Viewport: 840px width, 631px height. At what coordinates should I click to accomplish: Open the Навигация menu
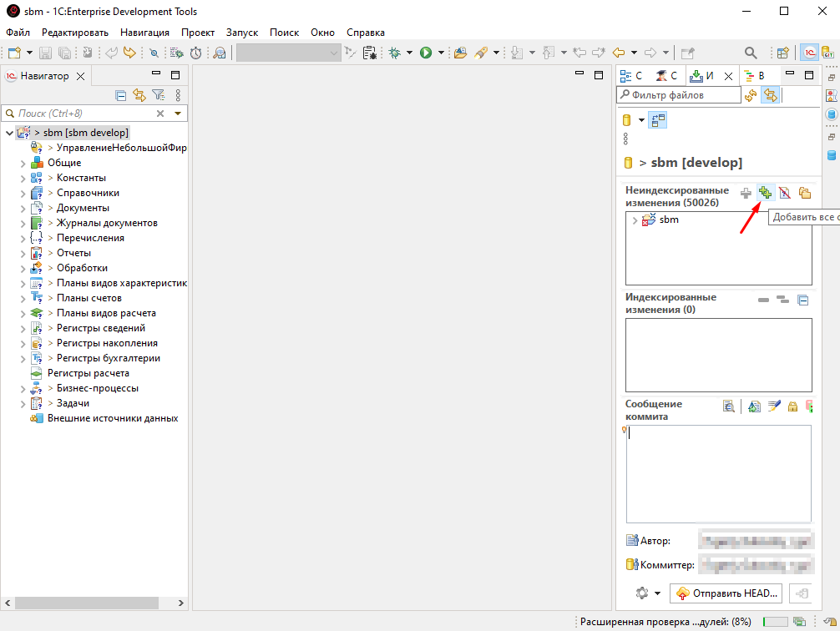pos(144,32)
